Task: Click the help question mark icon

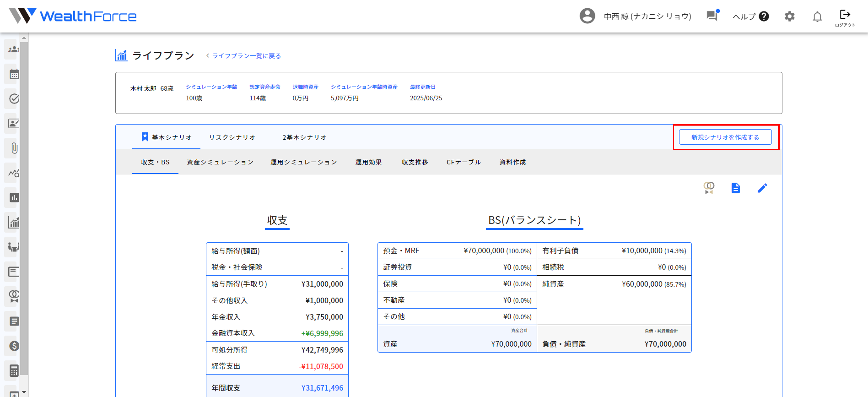Action: click(764, 16)
